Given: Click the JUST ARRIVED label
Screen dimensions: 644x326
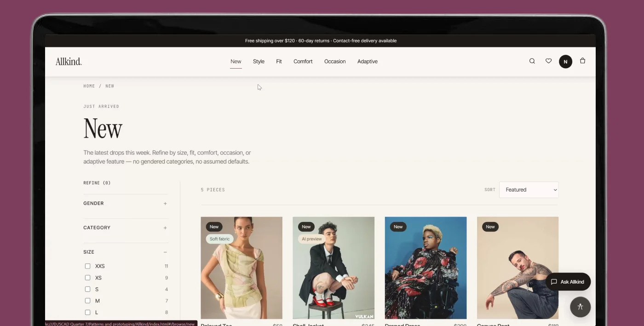Looking at the screenshot, I should tap(101, 106).
